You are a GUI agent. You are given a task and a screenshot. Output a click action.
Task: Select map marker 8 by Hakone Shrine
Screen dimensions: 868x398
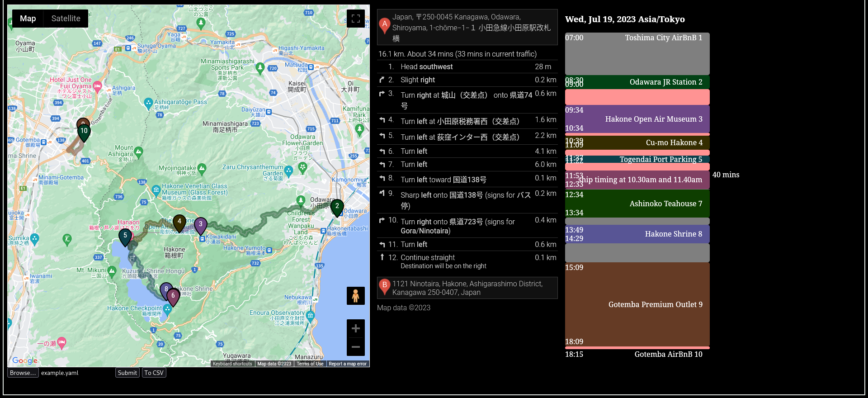click(166, 291)
